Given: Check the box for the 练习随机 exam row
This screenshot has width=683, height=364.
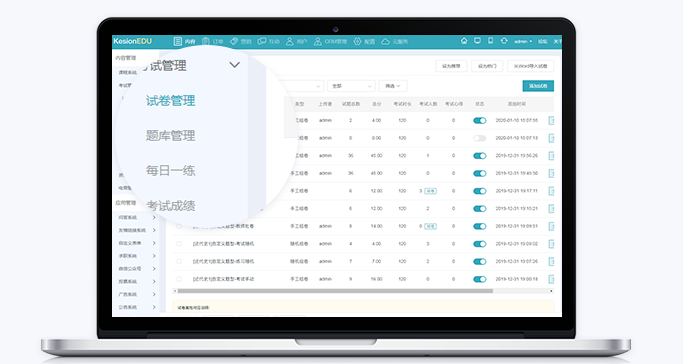Looking at the screenshot, I should click(x=179, y=261).
